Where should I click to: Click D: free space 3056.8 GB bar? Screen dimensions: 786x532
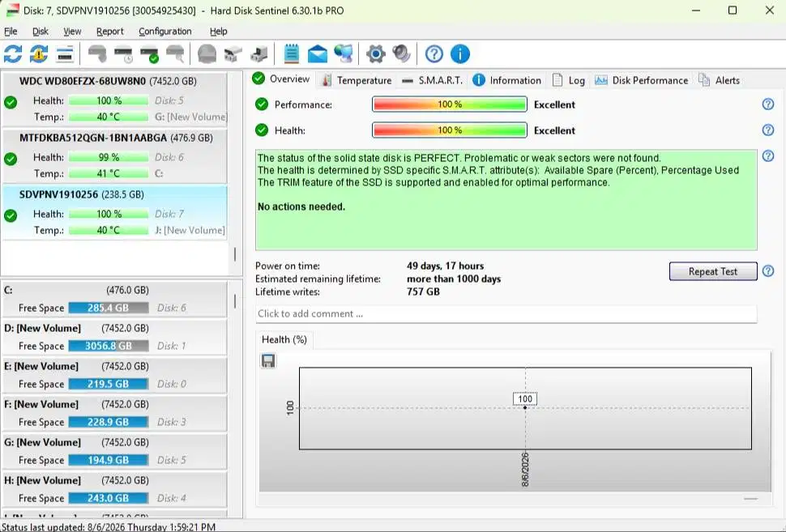109,346
